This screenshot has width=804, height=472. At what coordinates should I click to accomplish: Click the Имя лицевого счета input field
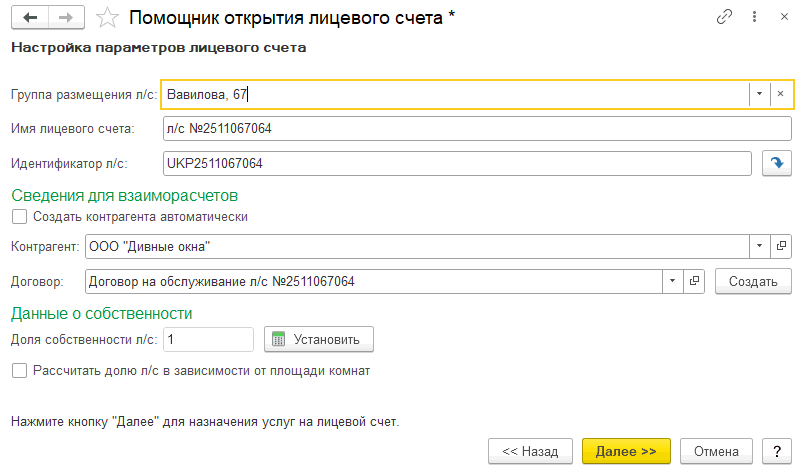tap(455, 129)
